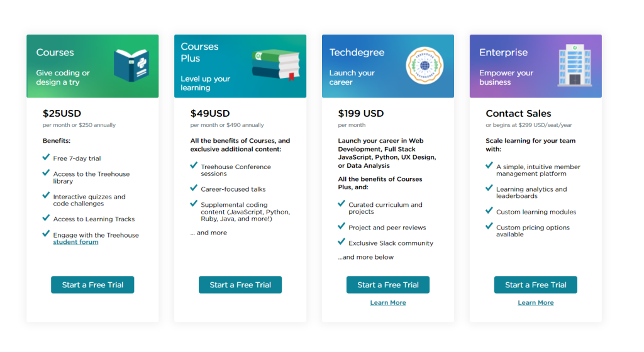Click the stacked books Courses Plus icon

[276, 64]
